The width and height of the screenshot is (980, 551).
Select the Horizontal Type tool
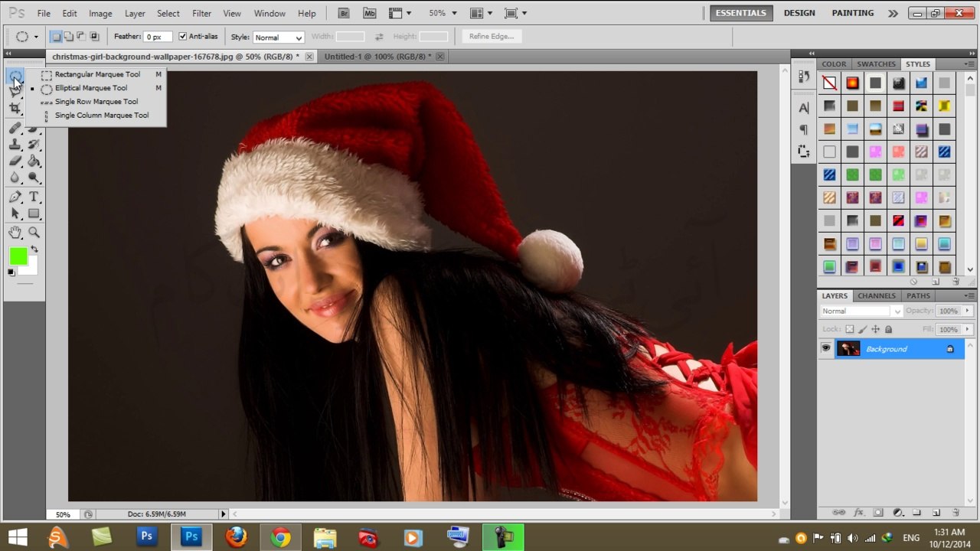(34, 197)
